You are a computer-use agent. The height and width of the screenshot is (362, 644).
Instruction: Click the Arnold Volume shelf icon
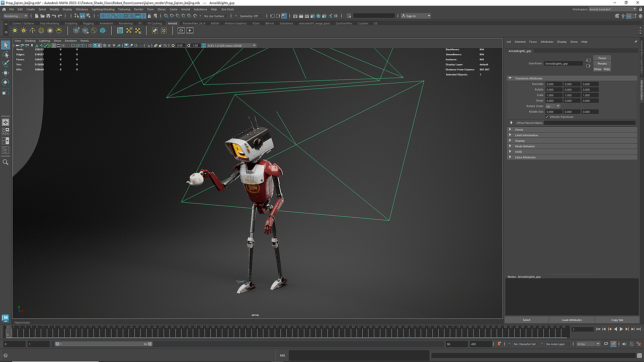[103, 31]
